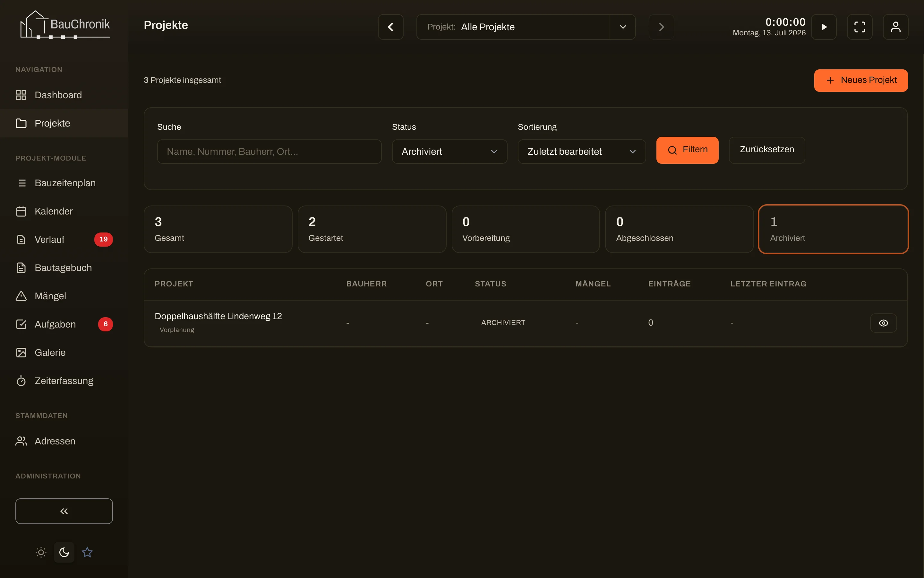Click the BauChronik house logo

pyautogui.click(x=65, y=25)
